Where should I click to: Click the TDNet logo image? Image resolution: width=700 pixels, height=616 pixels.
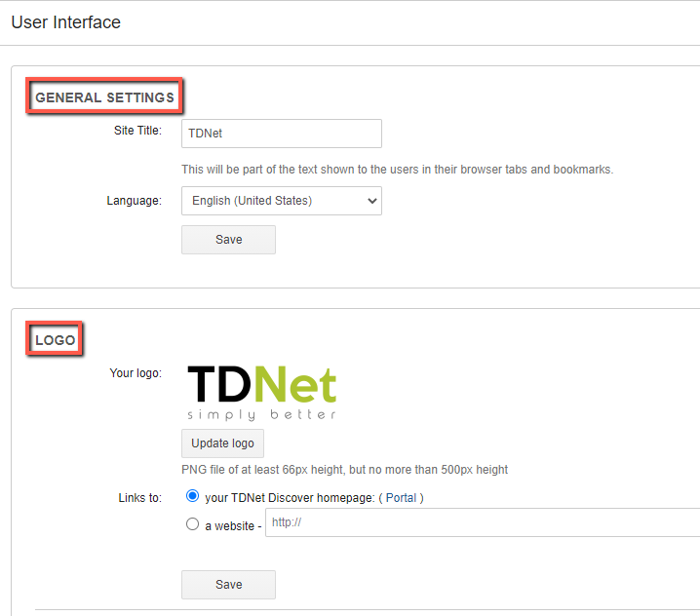(x=261, y=393)
